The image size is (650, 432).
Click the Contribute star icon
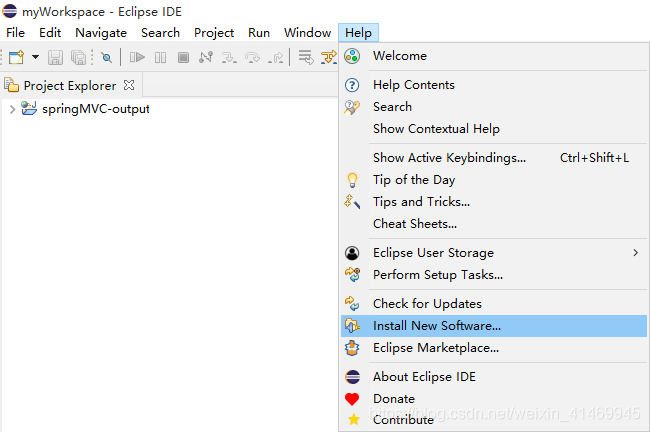click(x=354, y=420)
